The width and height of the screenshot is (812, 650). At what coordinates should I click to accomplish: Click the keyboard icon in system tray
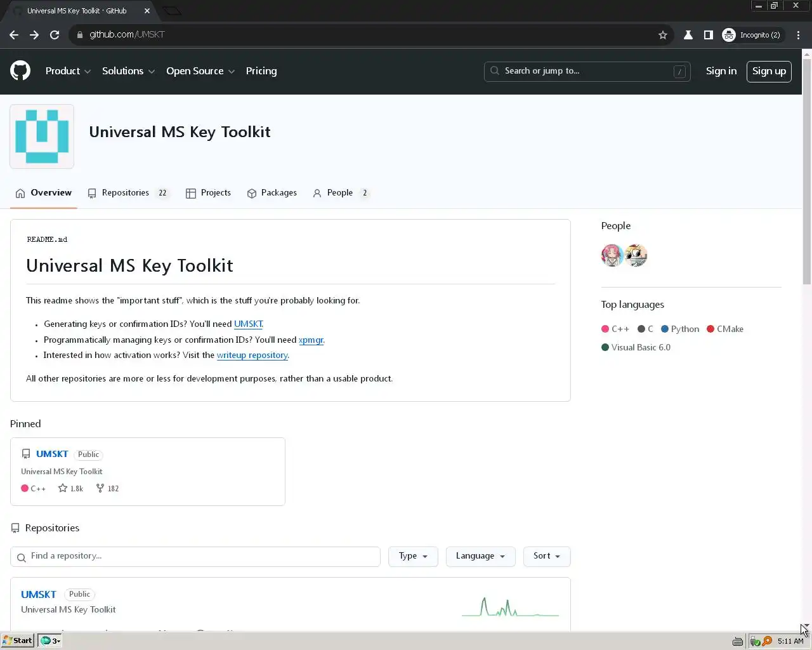point(737,641)
